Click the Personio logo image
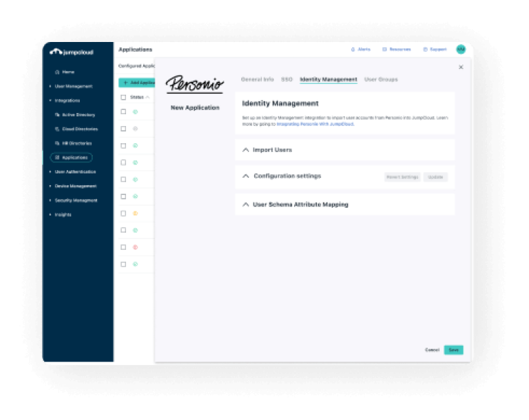This screenshot has height=420, width=529. pyautogui.click(x=195, y=84)
